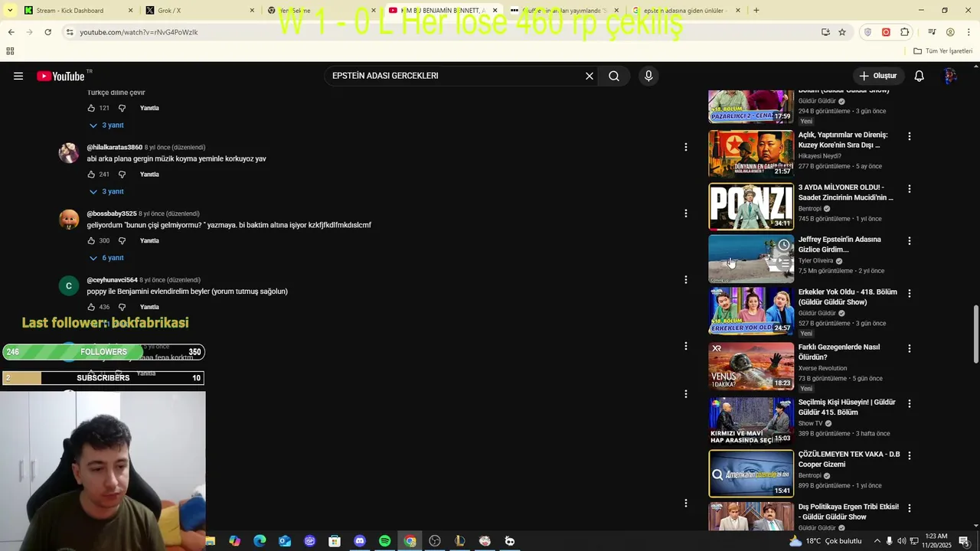Open more options for Erkekler Yok Oldu video
The height and width of the screenshot is (551, 980).
coord(910,293)
